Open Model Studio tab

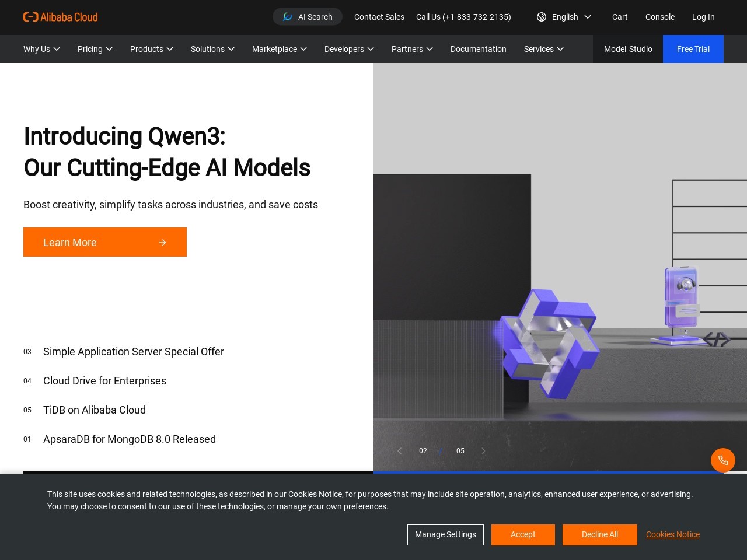628,49
